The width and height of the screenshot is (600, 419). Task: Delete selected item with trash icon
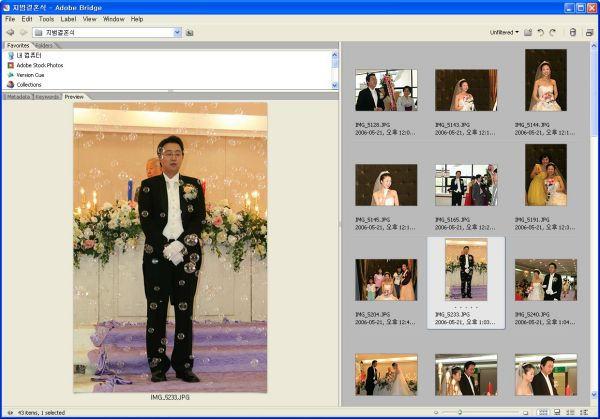(572, 32)
